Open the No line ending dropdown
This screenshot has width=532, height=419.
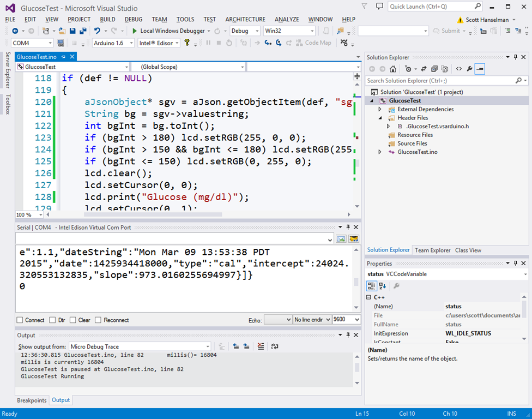click(328, 320)
